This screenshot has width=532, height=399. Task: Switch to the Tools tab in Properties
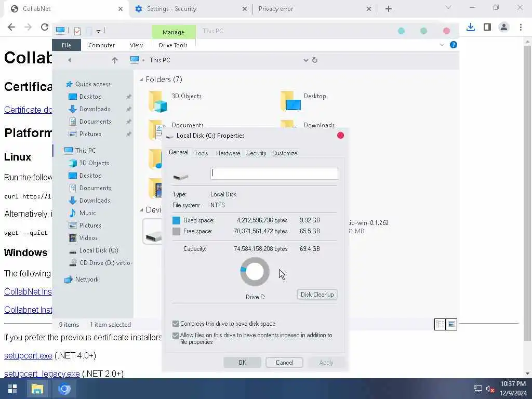[201, 153]
